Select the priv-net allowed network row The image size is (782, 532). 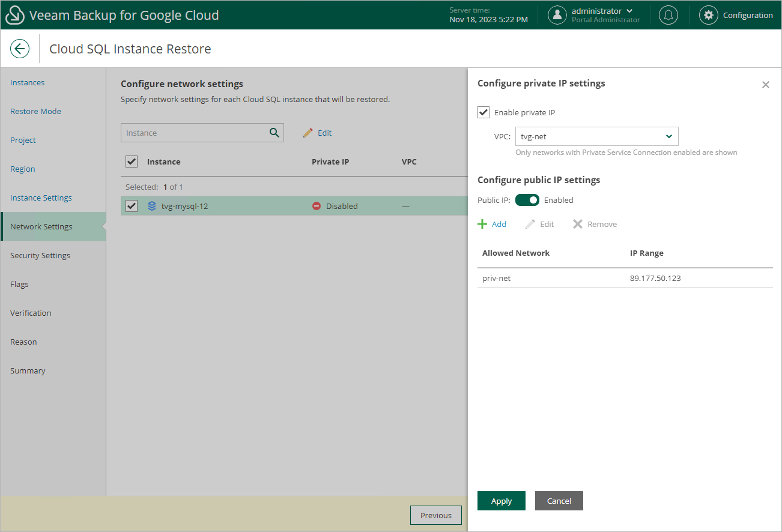[x=625, y=278]
